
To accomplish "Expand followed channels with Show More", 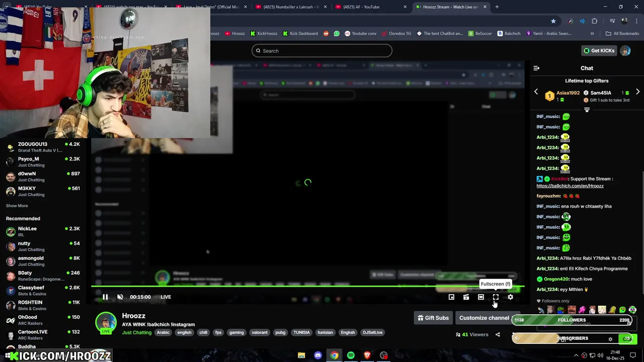I will click(17, 206).
